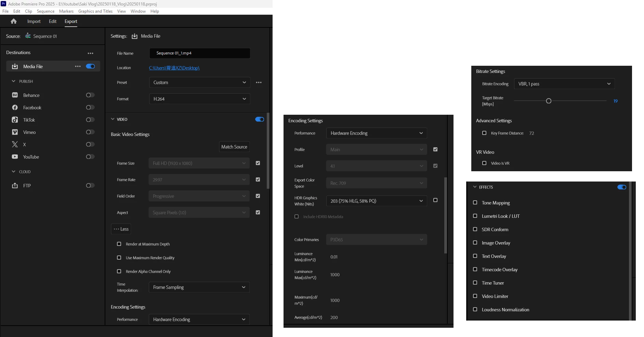Open the Time Interpolation dropdown

coord(199,287)
